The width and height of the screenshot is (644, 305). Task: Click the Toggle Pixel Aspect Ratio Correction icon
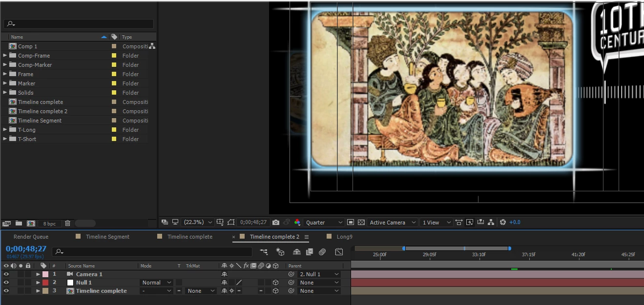tap(459, 222)
